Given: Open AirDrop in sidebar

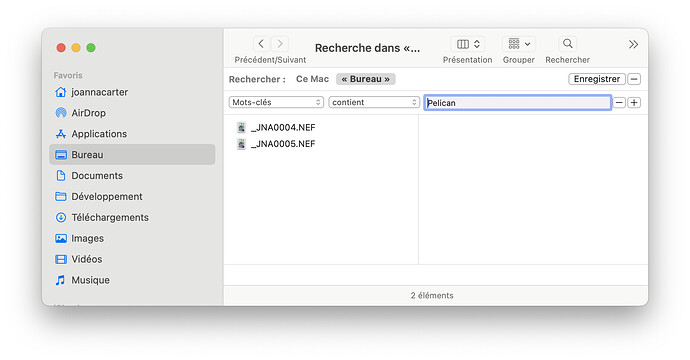Looking at the screenshot, I should click(x=132, y=113).
